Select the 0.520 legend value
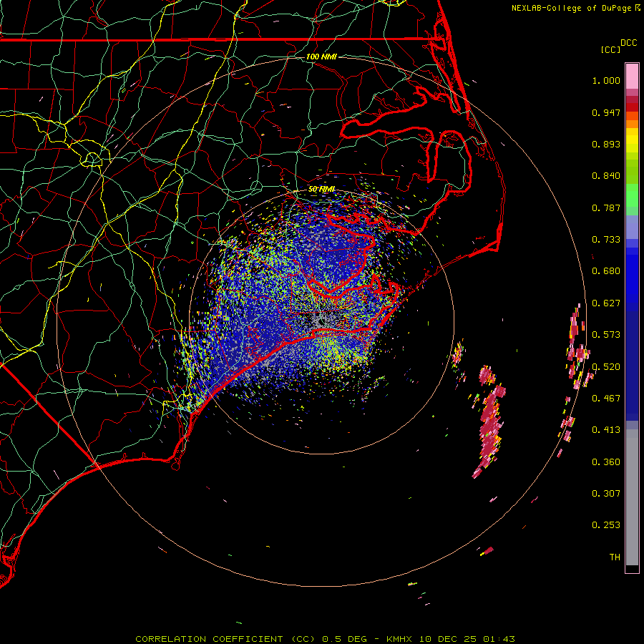 606,367
